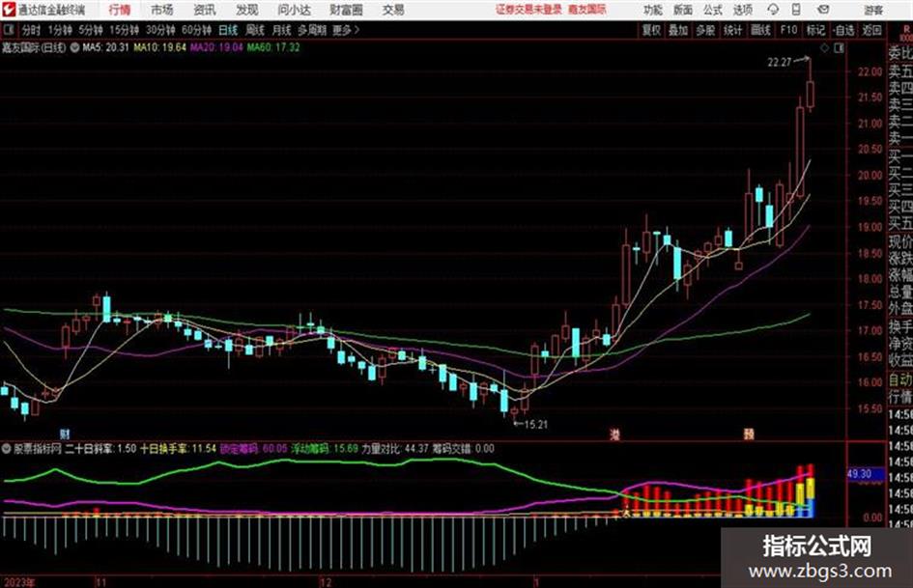
Task: Open the 交易 tab
Action: point(393,10)
